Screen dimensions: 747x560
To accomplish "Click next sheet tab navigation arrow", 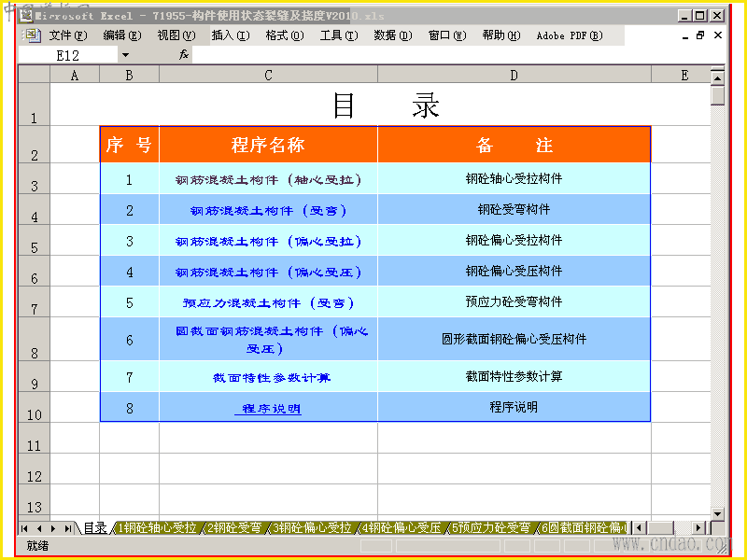I will tap(54, 528).
